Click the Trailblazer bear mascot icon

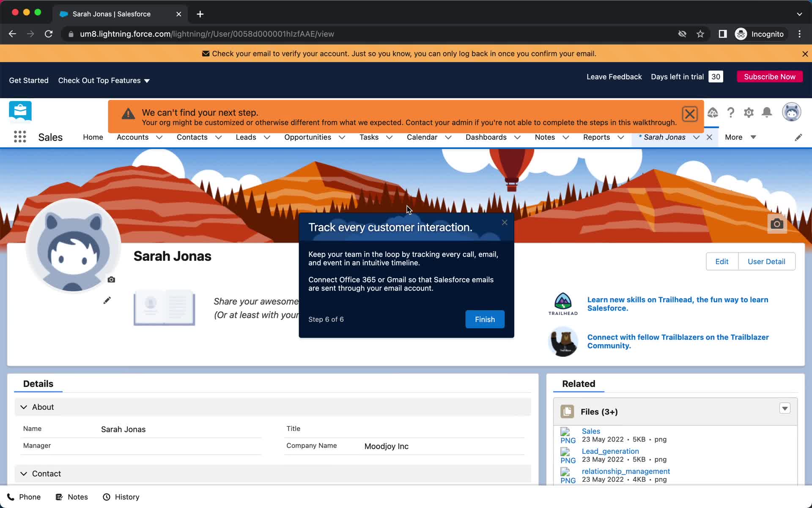point(563,341)
